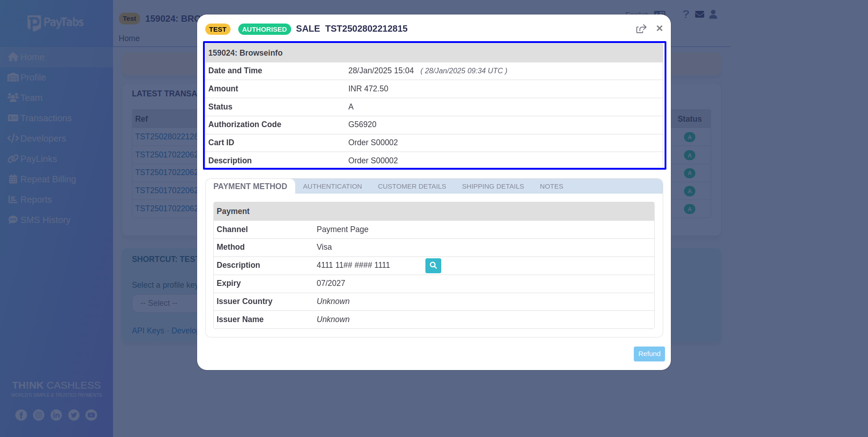868x437 pixels.
Task: Open the Reports sidebar item
Action: [36, 199]
